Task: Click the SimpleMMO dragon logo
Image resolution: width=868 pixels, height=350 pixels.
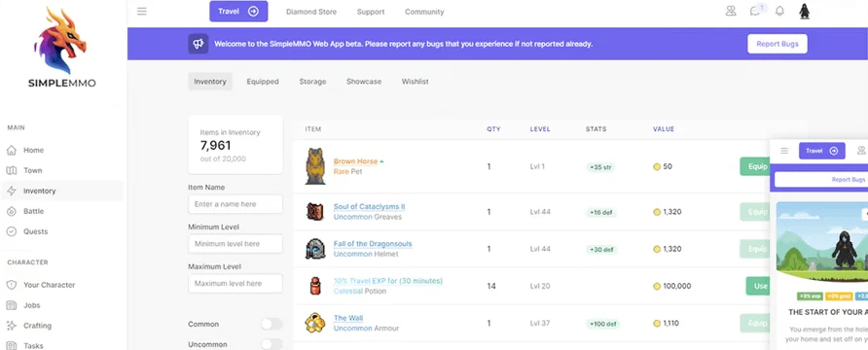Action: tap(61, 41)
